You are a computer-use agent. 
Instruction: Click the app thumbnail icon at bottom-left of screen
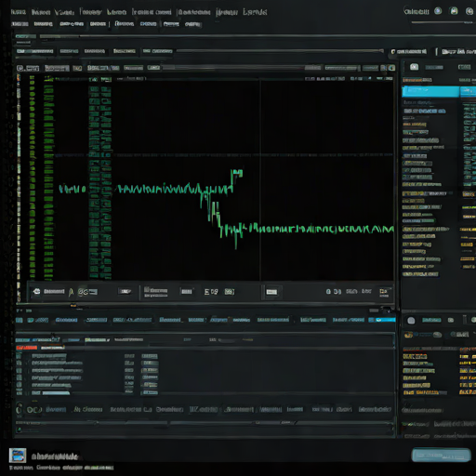click(18, 456)
